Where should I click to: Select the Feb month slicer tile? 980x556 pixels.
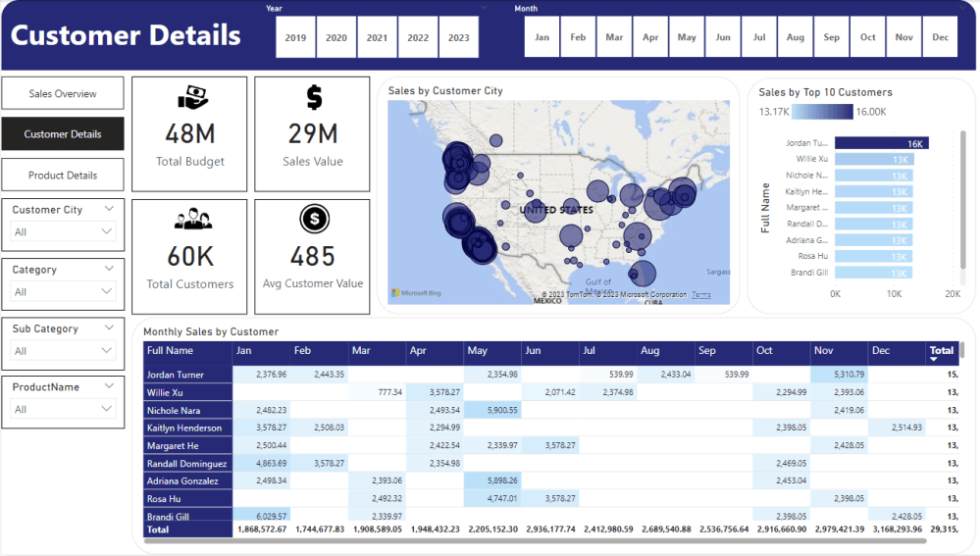tap(578, 37)
